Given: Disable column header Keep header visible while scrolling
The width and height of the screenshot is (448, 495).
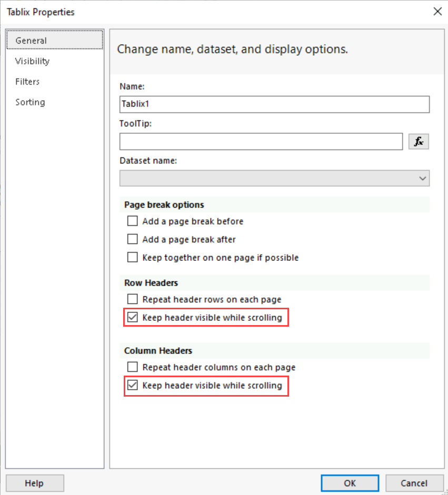Looking at the screenshot, I should (x=132, y=386).
